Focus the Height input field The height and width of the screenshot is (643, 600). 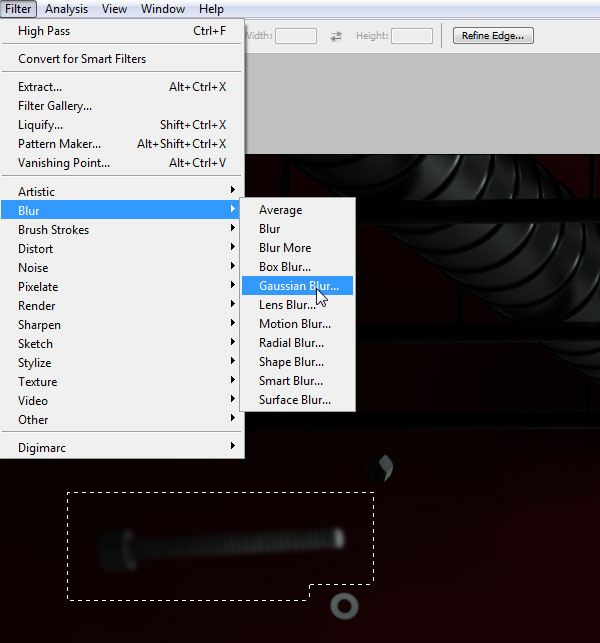tap(412, 36)
